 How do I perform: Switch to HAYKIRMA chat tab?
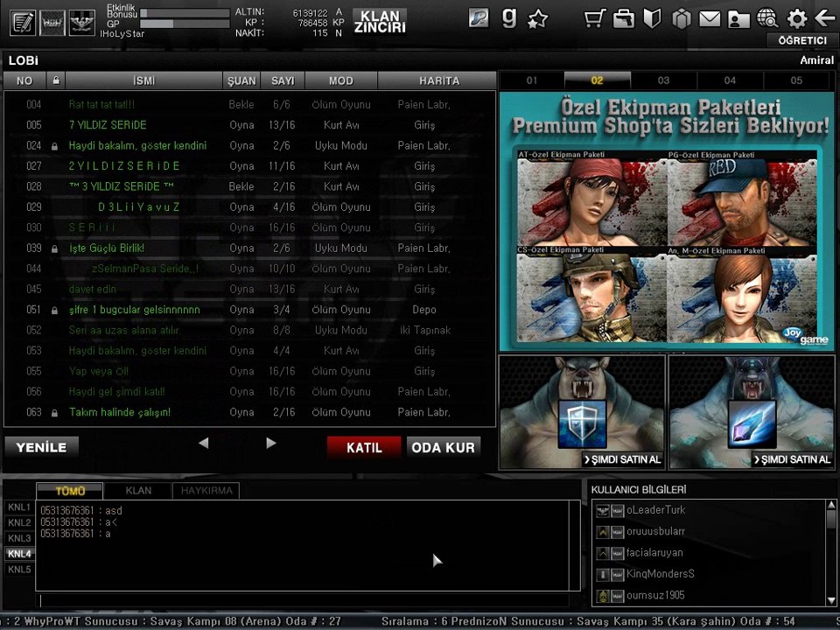click(206, 491)
